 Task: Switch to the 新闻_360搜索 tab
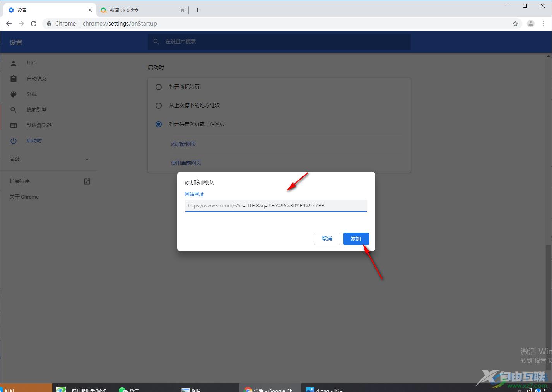point(142,10)
